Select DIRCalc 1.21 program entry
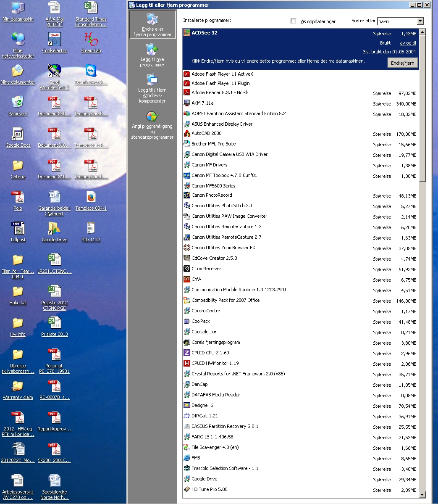438x504 pixels. [301, 416]
